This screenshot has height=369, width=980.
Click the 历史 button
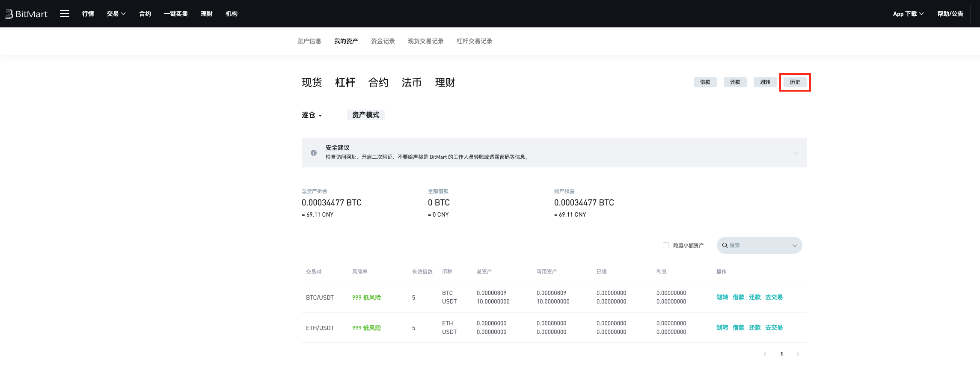(x=795, y=82)
